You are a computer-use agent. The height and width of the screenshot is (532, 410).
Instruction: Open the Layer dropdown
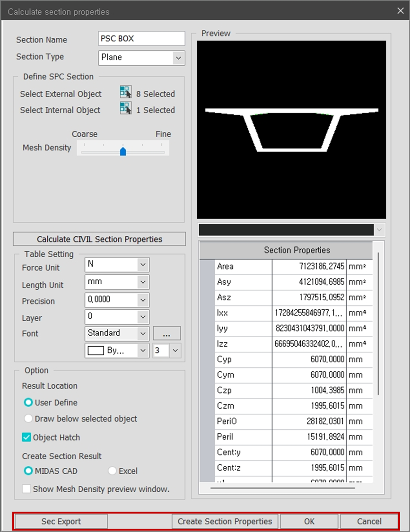pyautogui.click(x=143, y=317)
